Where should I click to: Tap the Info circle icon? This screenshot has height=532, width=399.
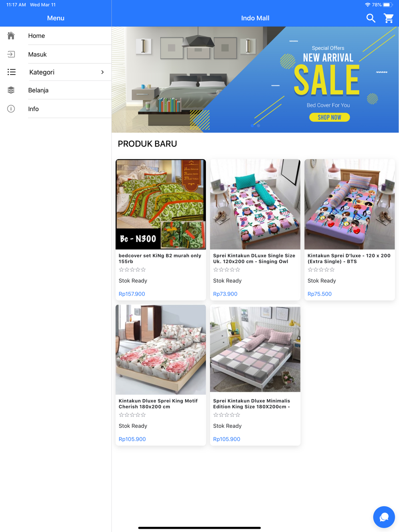tap(11, 109)
